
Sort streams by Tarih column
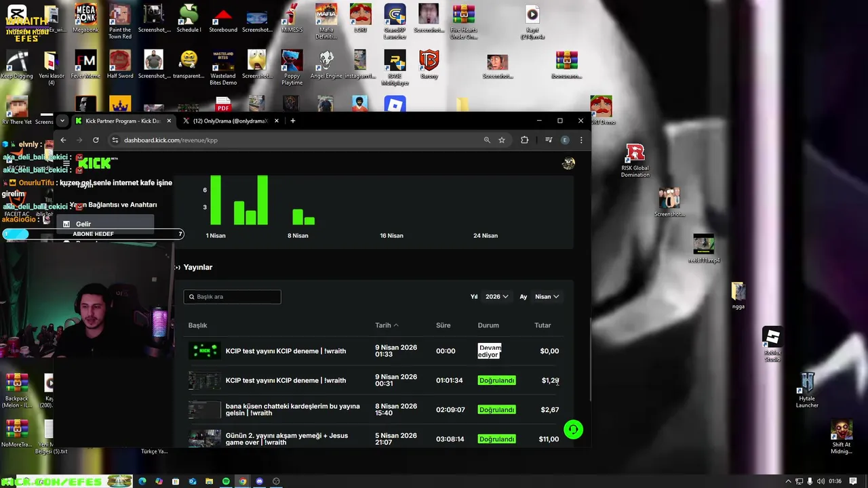pyautogui.click(x=387, y=325)
